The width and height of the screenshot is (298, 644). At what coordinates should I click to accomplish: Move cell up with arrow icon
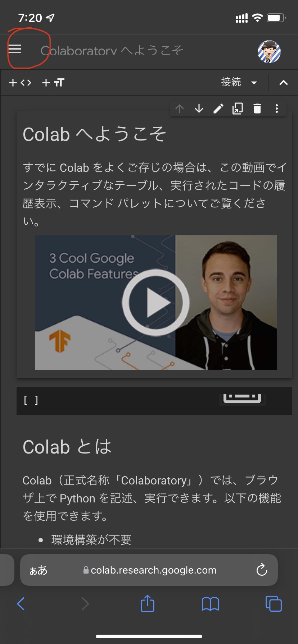click(x=180, y=109)
